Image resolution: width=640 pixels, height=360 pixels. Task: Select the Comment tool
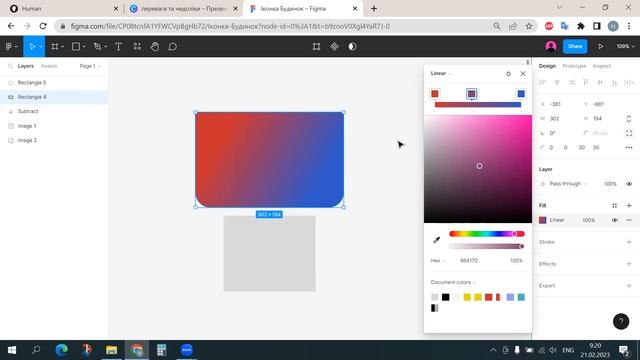173,47
